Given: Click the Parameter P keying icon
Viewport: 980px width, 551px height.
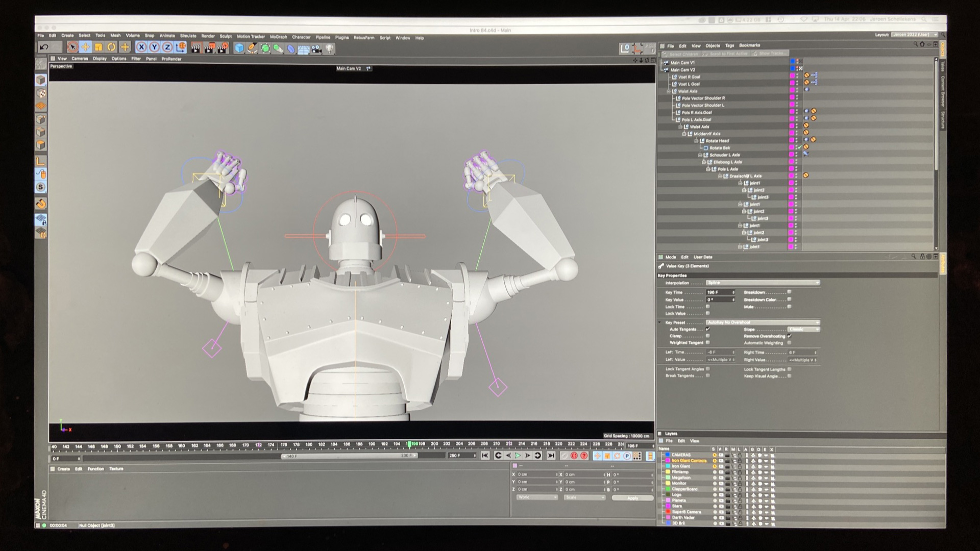Looking at the screenshot, I should coord(627,456).
